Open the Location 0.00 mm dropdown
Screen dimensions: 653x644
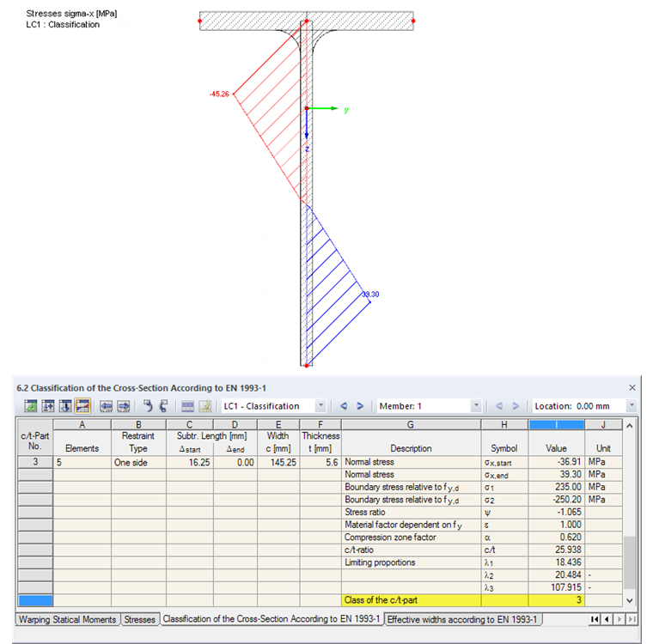[x=632, y=405]
